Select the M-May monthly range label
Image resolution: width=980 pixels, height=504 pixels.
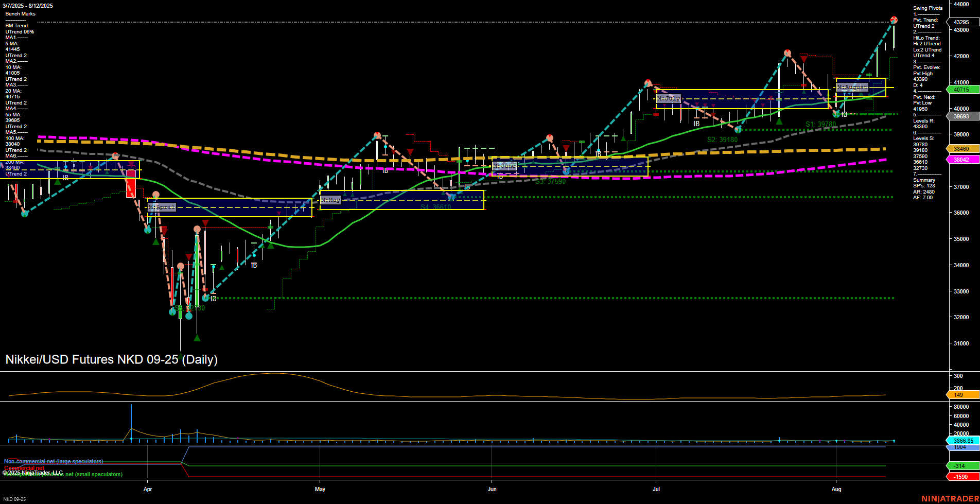(330, 200)
